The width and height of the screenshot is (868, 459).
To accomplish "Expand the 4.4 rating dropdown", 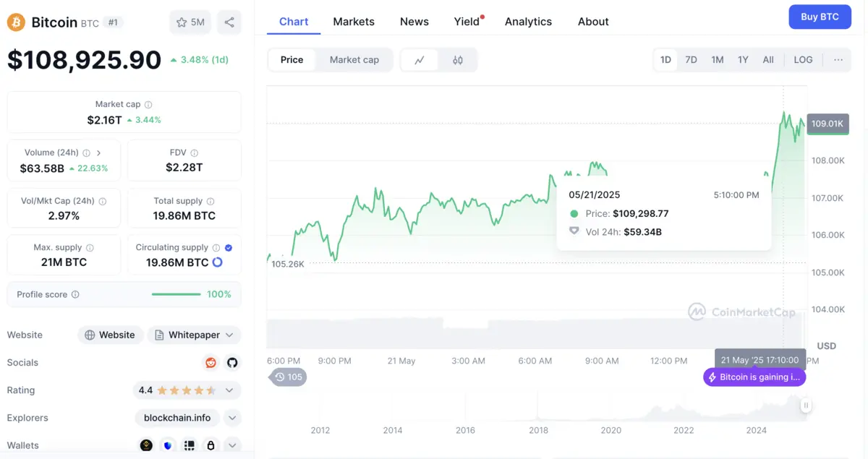I will coord(229,390).
